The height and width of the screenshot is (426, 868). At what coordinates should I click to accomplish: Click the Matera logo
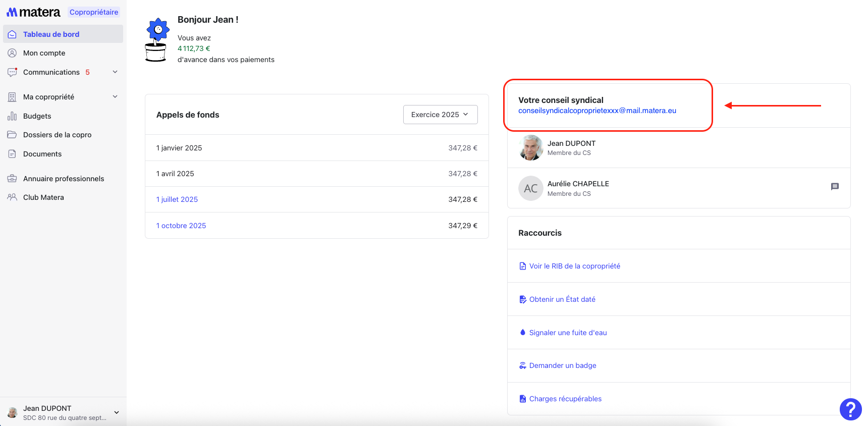[x=33, y=12]
